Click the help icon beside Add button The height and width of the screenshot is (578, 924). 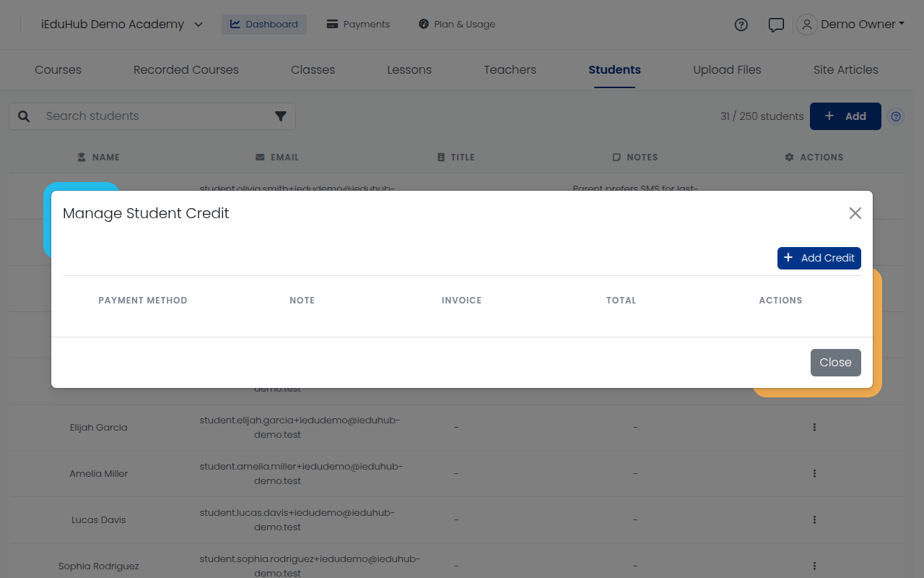[896, 116]
